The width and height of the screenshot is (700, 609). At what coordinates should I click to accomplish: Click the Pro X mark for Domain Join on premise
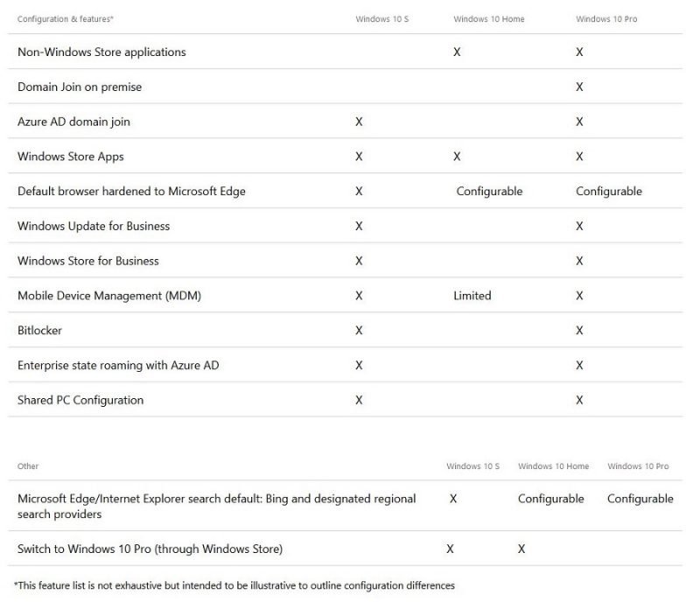coord(579,87)
